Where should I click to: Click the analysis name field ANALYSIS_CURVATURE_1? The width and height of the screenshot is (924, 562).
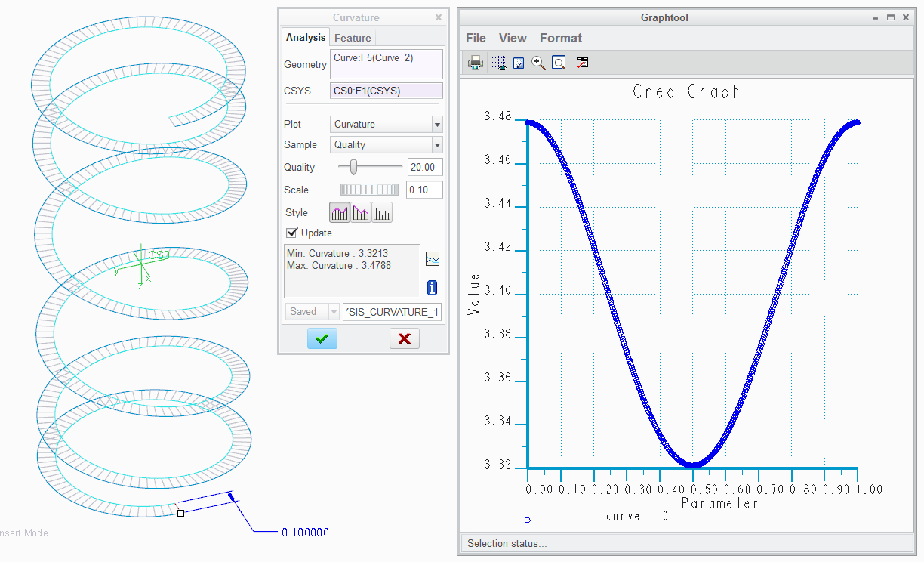[392, 311]
